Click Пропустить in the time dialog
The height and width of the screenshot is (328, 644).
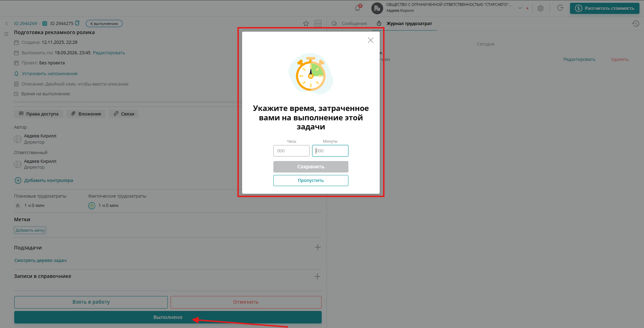[x=311, y=180]
